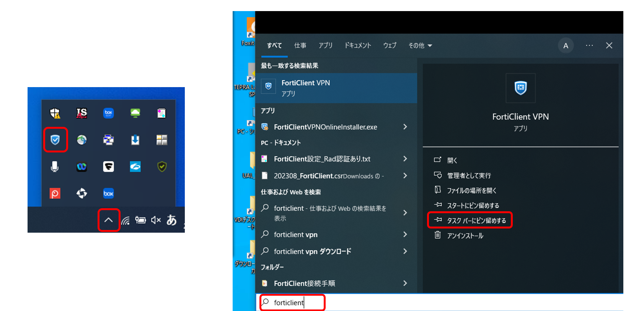Click the globe network tray icon
Image resolution: width=644 pixels, height=311 pixels.
(82, 140)
